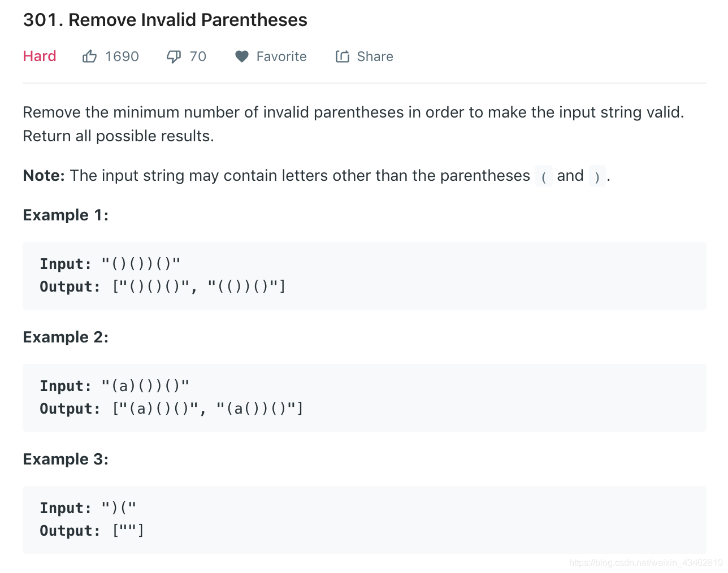Click the Example 1 Input line

coord(110,264)
